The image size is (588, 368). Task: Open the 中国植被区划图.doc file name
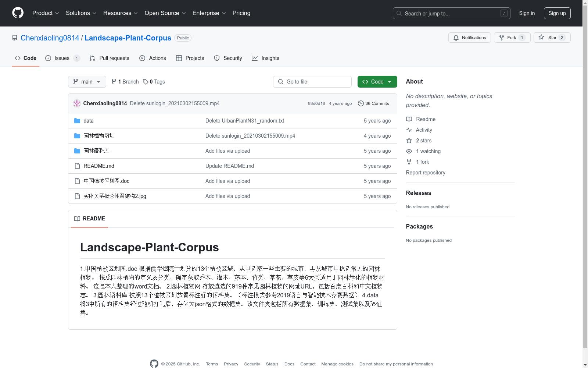point(107,181)
